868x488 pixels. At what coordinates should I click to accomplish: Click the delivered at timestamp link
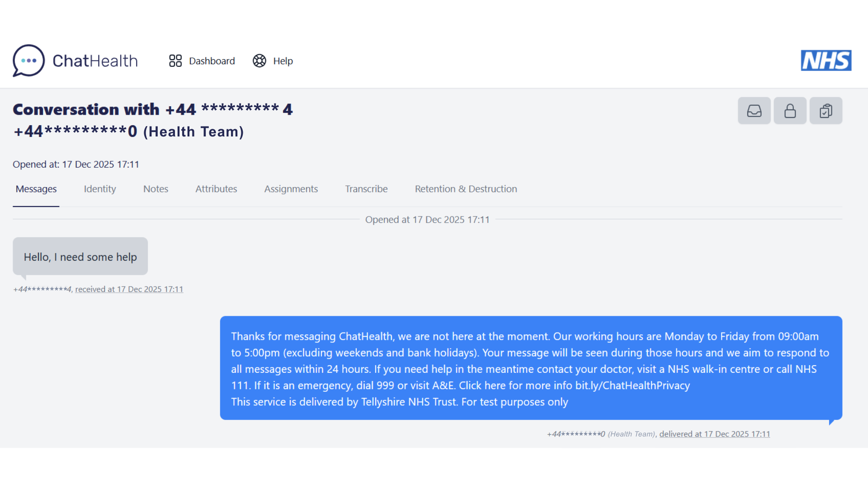pyautogui.click(x=714, y=434)
